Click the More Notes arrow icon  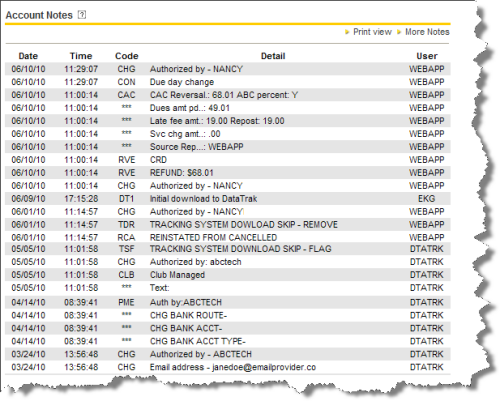tap(399, 32)
